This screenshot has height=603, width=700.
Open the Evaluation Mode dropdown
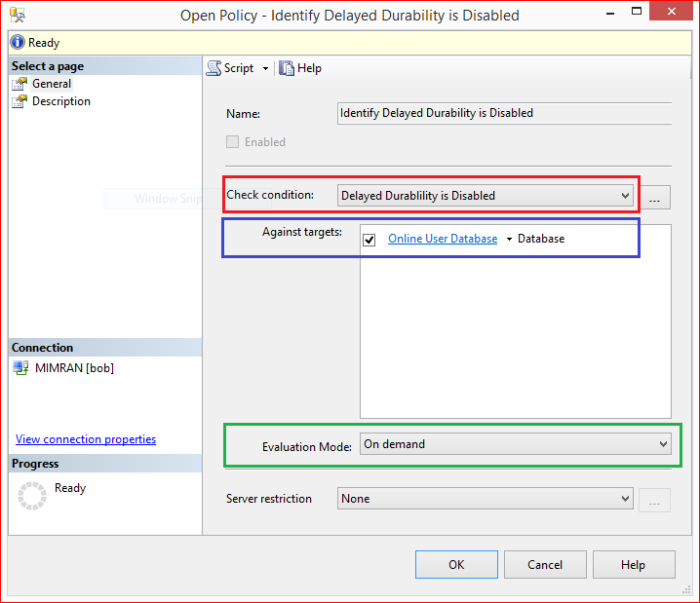pyautogui.click(x=663, y=444)
